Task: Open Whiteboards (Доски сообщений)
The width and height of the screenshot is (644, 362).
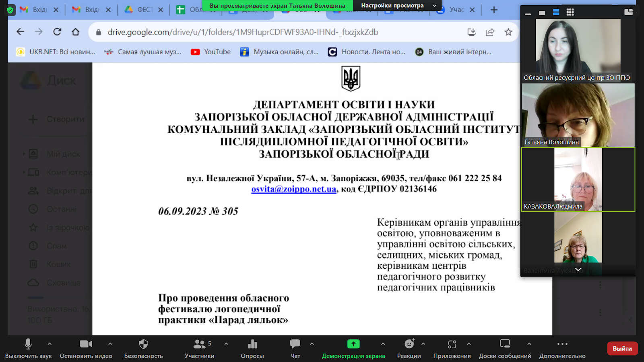Action: pos(505,348)
